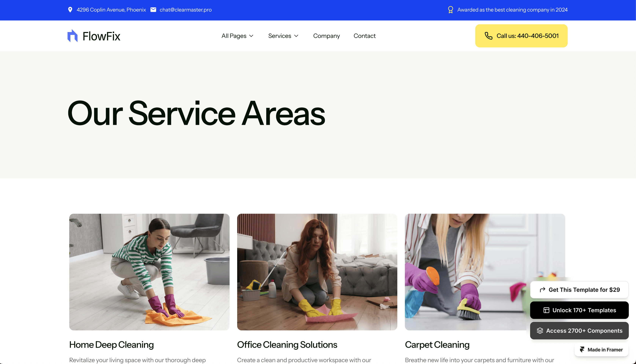The height and width of the screenshot is (364, 636).
Task: Click the envelope email icon
Action: [153, 10]
